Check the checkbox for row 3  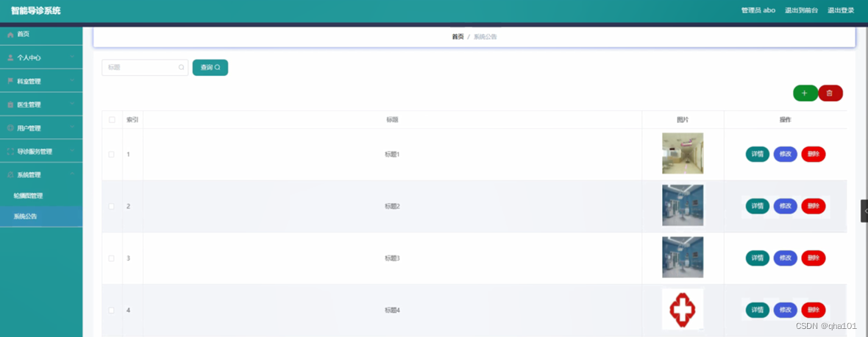[111, 258]
